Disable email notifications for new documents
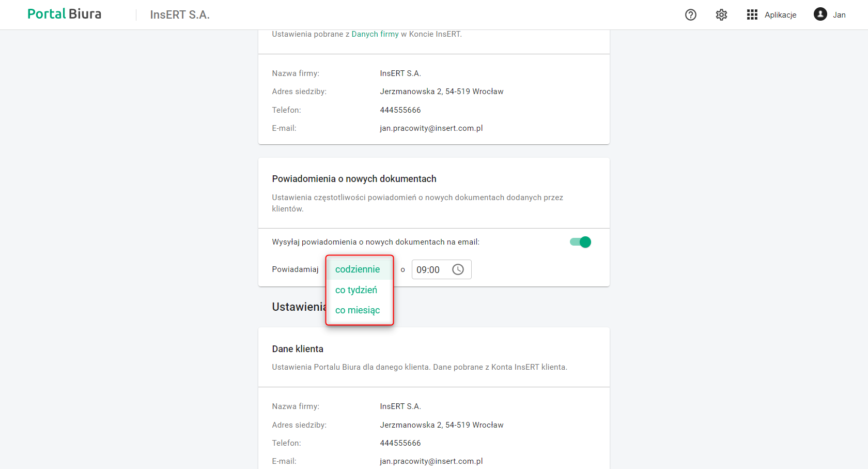 (x=581, y=242)
